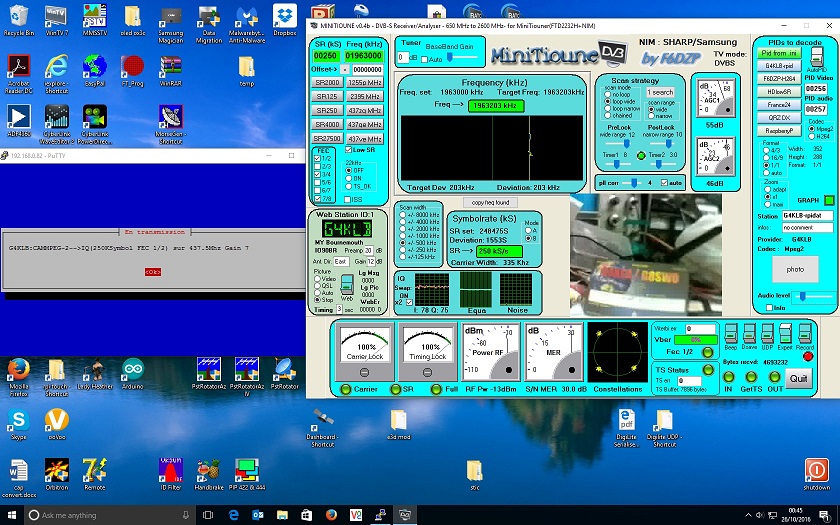Flip the Dsave switch
The image size is (840, 525).
(x=749, y=334)
